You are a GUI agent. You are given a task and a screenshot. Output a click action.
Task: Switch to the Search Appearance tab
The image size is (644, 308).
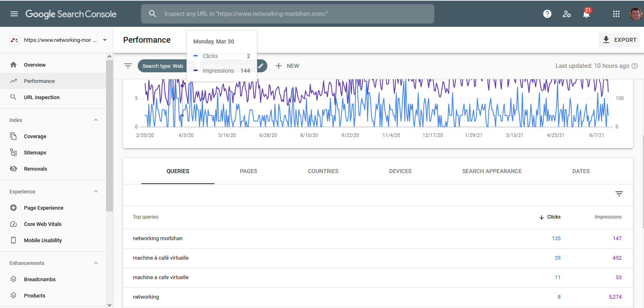pyautogui.click(x=492, y=171)
